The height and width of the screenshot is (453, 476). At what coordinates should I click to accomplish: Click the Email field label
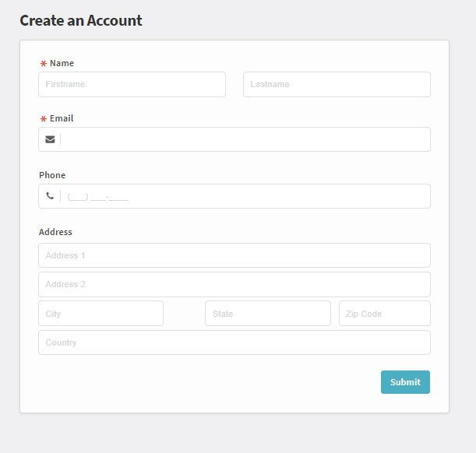tap(62, 118)
